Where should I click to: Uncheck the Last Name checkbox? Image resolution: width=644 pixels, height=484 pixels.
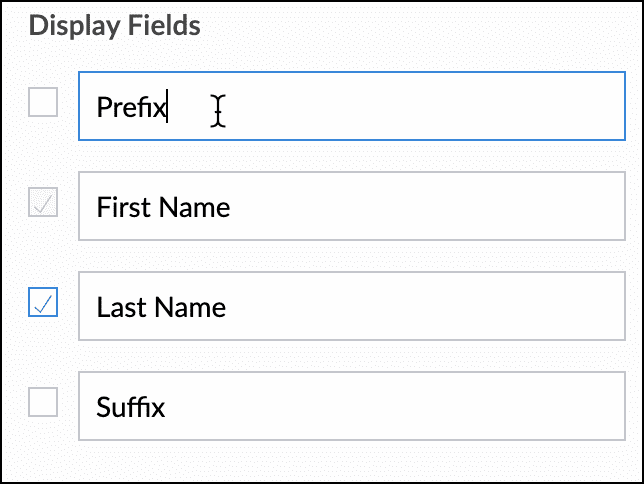[43, 302]
